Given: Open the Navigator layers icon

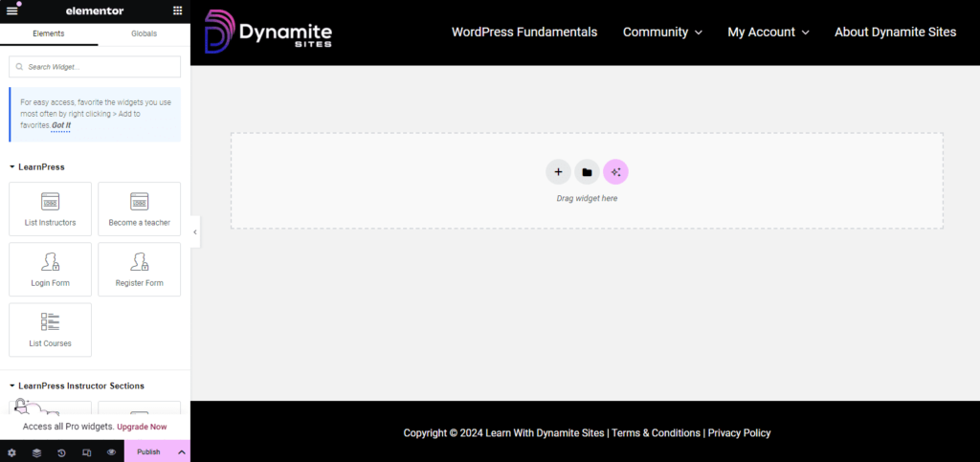Looking at the screenshot, I should pyautogui.click(x=36, y=451).
